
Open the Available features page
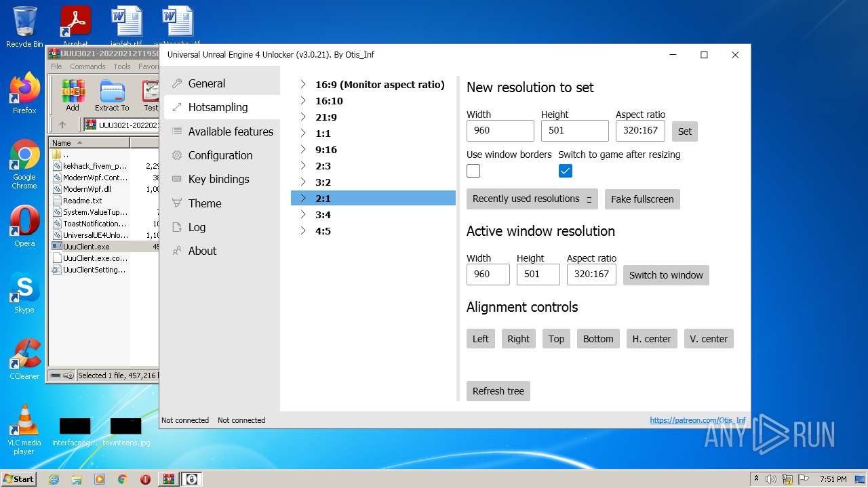coord(222,131)
